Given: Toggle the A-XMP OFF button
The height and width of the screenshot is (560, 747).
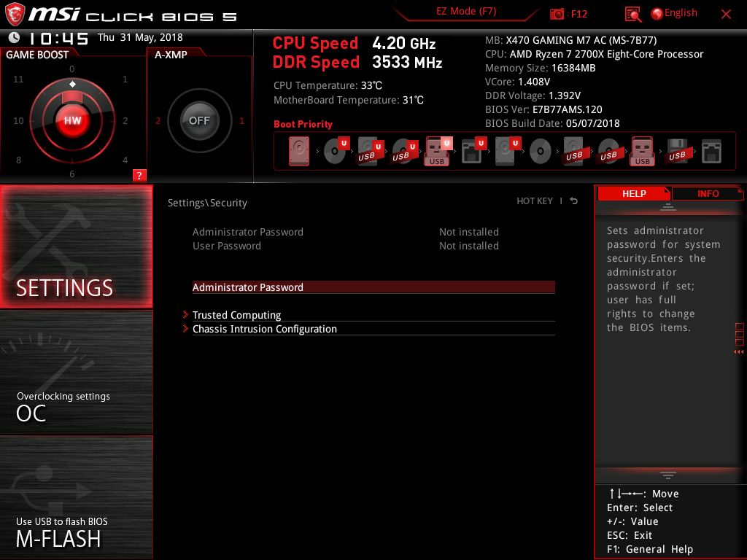Looking at the screenshot, I should (x=199, y=120).
